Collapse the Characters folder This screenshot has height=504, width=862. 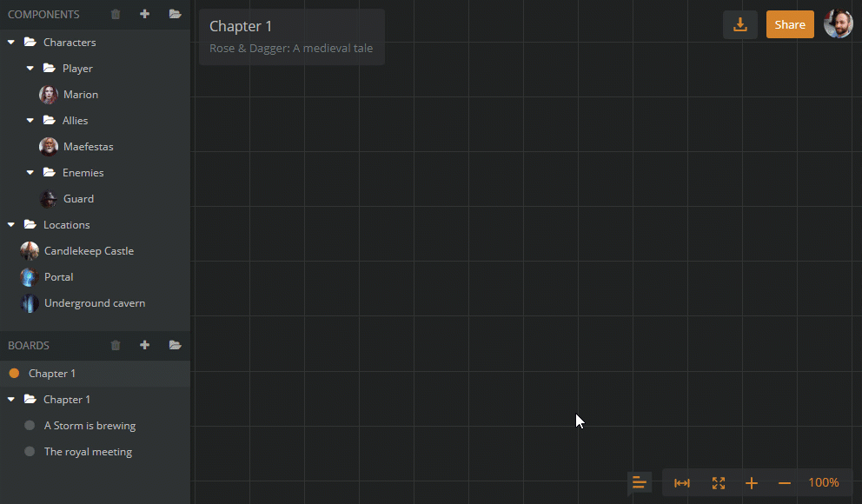pos(11,42)
